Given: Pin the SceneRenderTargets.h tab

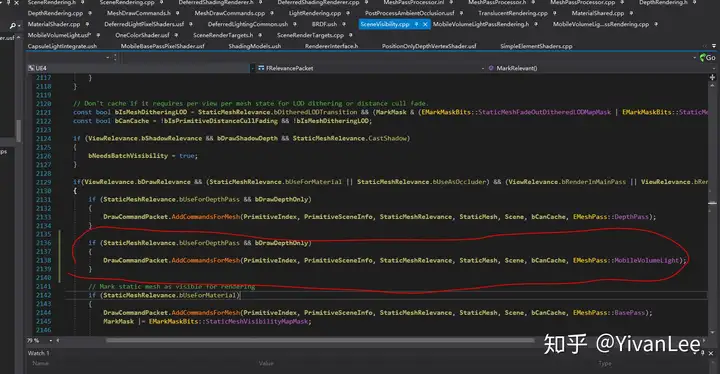Looking at the screenshot, I should click(x=260, y=35).
